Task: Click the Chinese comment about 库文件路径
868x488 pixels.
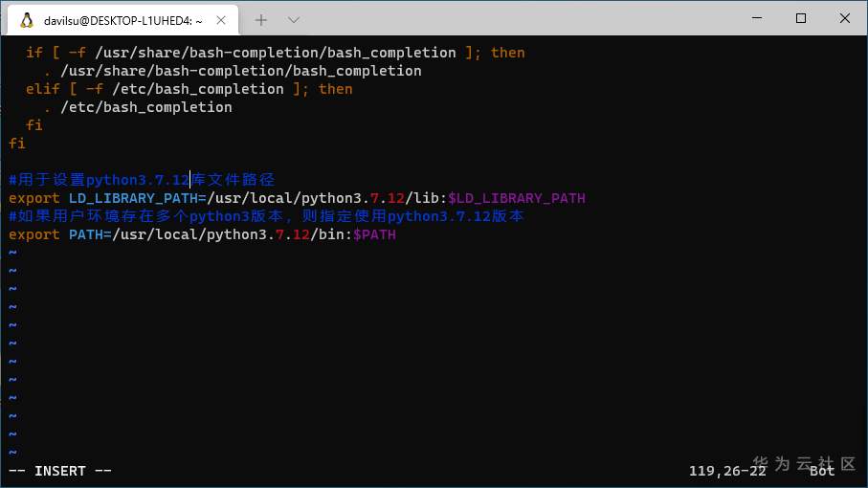Action: (142, 180)
